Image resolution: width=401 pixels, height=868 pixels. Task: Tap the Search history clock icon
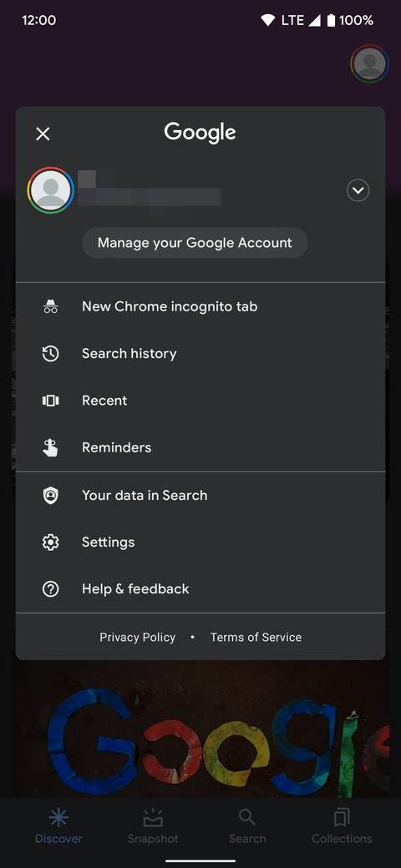[x=50, y=354]
